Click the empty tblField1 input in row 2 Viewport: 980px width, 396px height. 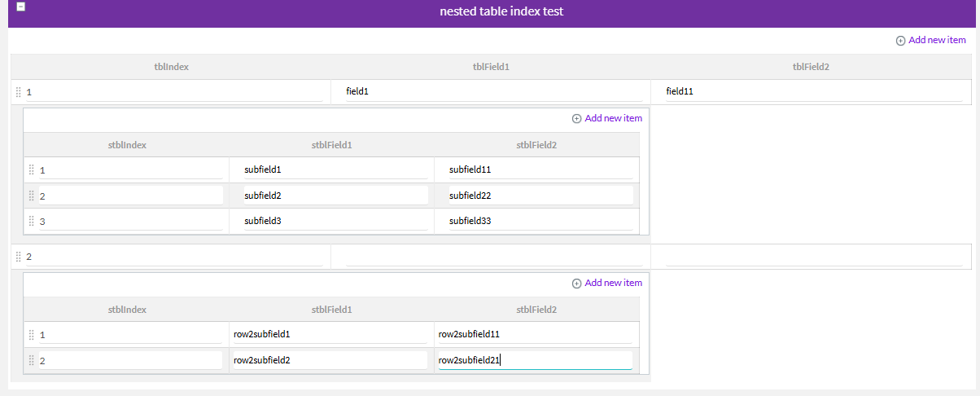click(x=491, y=257)
